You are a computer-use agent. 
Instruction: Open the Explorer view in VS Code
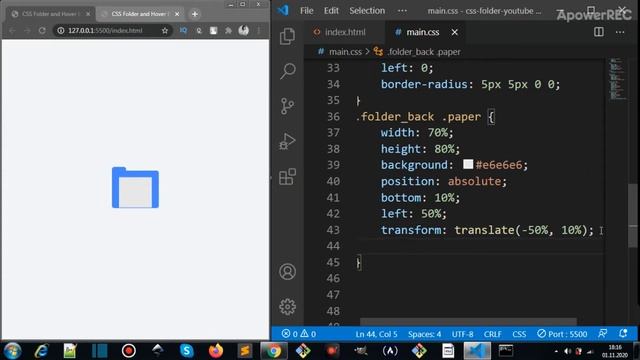tap(287, 36)
